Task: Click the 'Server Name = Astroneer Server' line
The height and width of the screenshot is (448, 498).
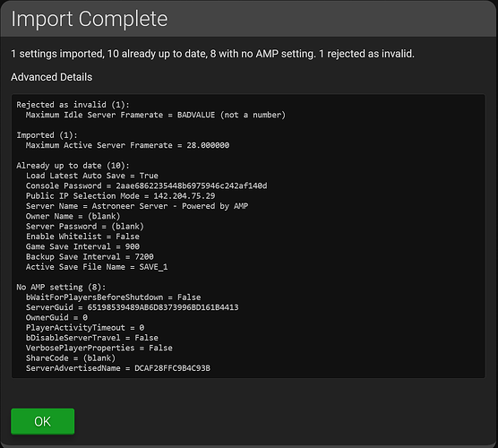Action: (x=137, y=206)
